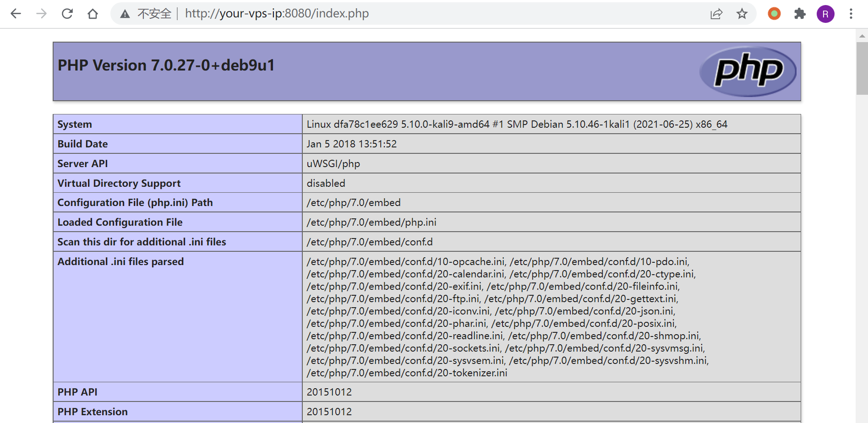Click the System row label
Viewport: 868px width, 423px height.
click(x=75, y=124)
